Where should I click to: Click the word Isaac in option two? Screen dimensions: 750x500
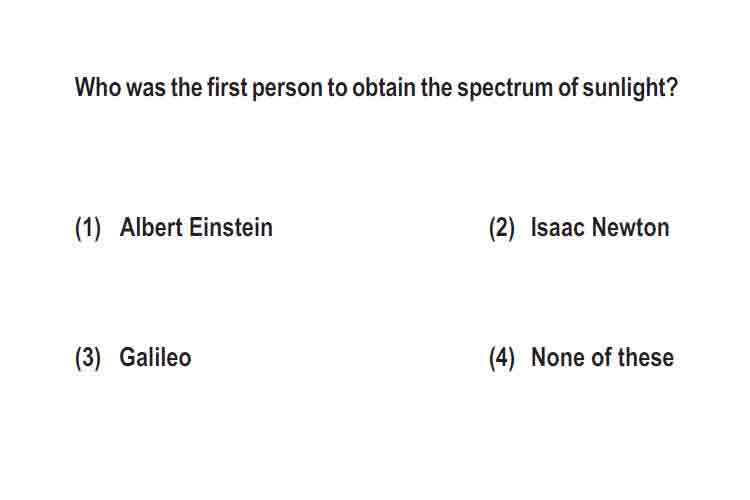(559, 227)
